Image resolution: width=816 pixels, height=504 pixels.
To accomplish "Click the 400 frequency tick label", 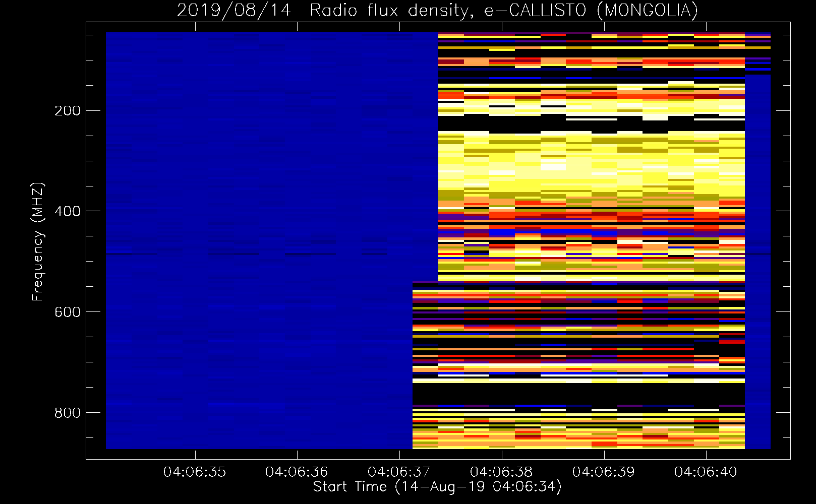I will 68,211.
